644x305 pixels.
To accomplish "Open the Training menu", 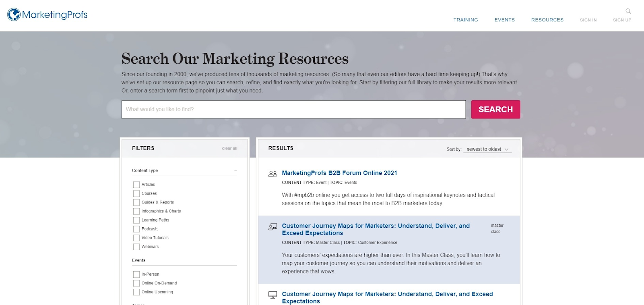I will pos(466,20).
